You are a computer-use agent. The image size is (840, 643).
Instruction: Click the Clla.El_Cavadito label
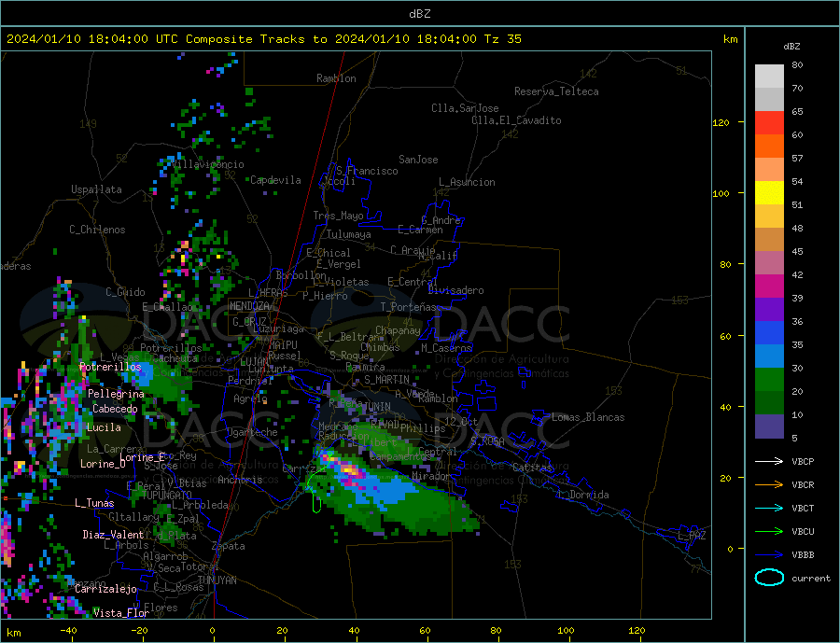click(x=516, y=120)
